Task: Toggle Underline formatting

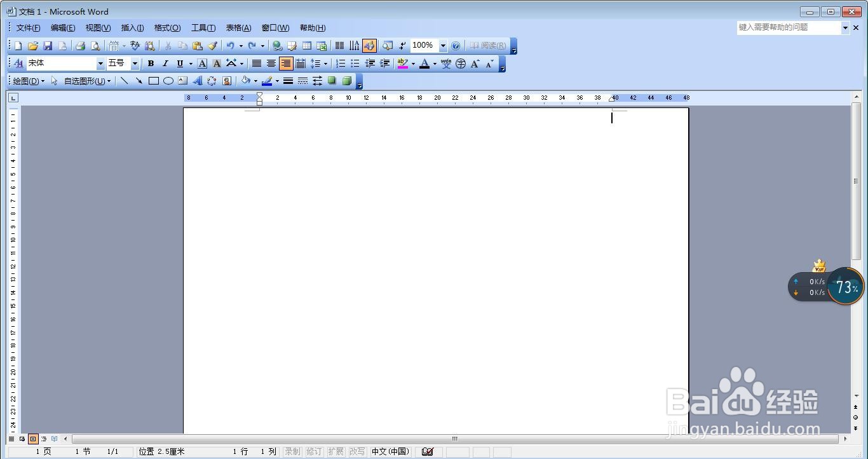Action: 180,64
